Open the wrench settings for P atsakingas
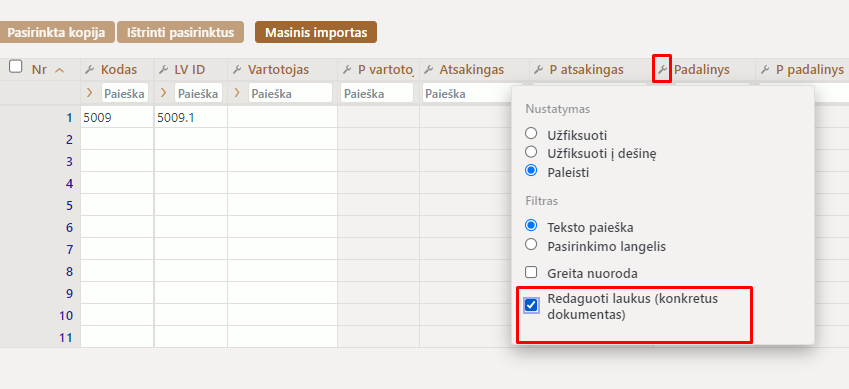849x389 pixels. (538, 70)
